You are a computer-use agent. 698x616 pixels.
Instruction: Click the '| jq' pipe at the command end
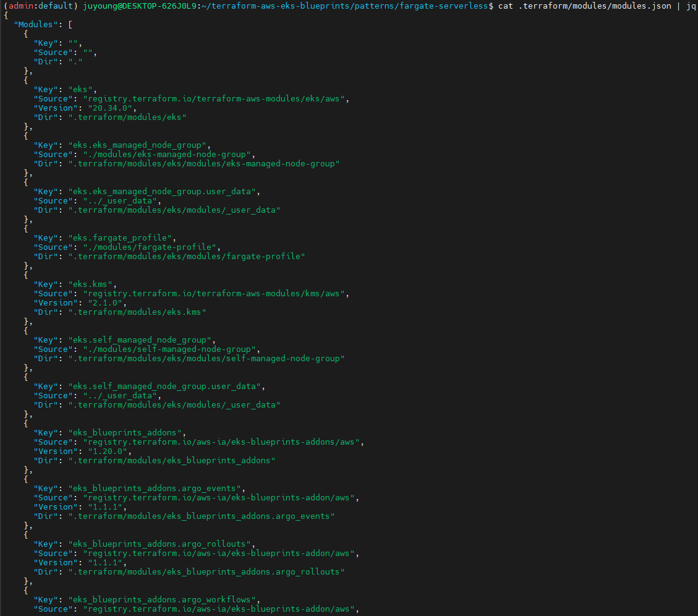[686, 6]
